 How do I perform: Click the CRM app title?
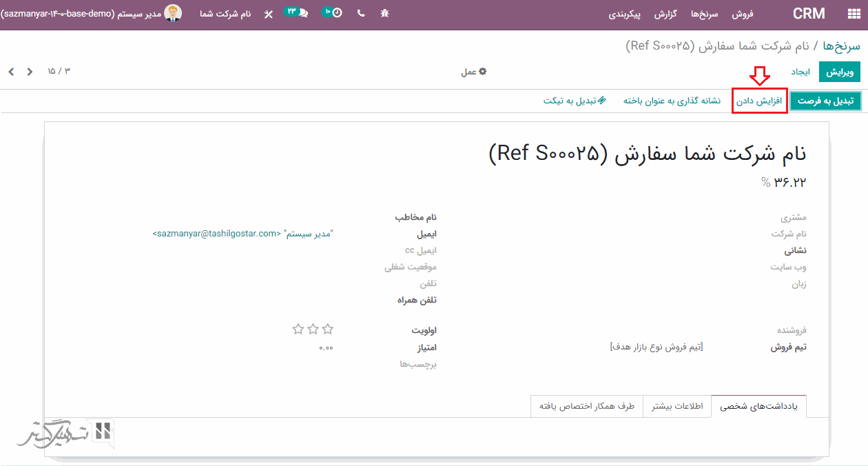[809, 14]
